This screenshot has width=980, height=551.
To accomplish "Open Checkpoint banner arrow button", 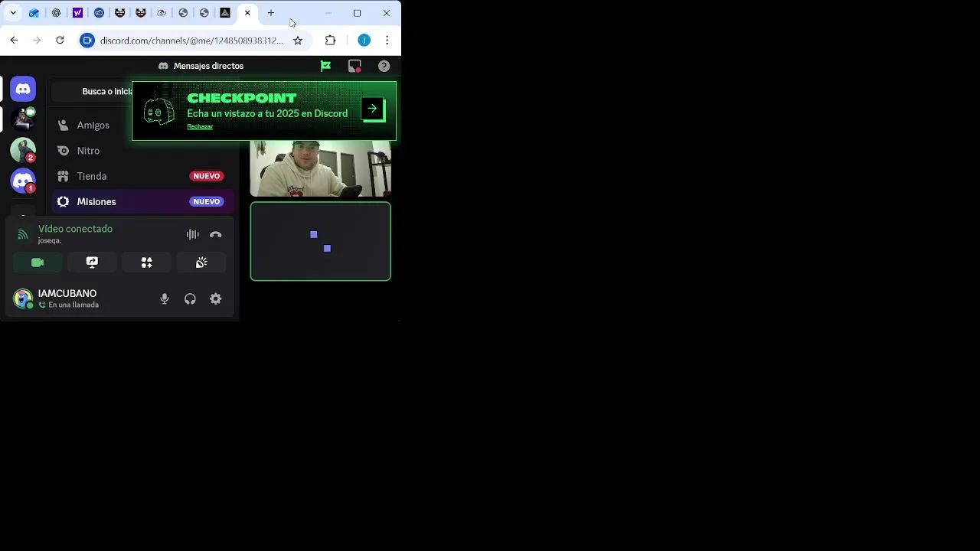I will coord(372,109).
